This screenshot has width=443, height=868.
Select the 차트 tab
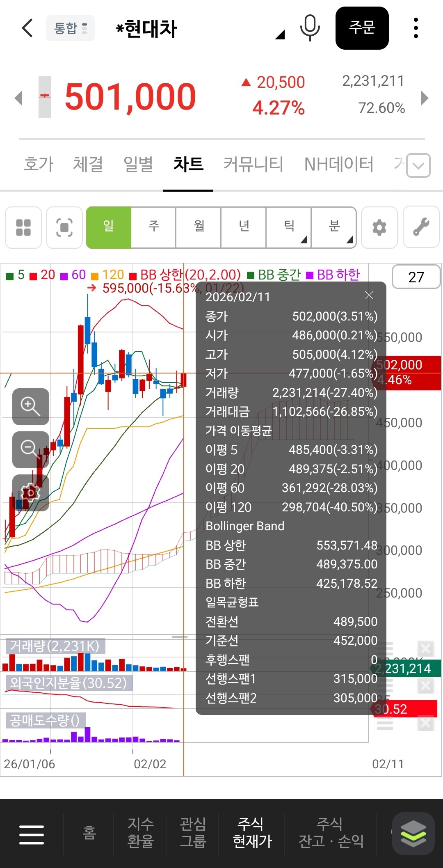tap(188, 164)
